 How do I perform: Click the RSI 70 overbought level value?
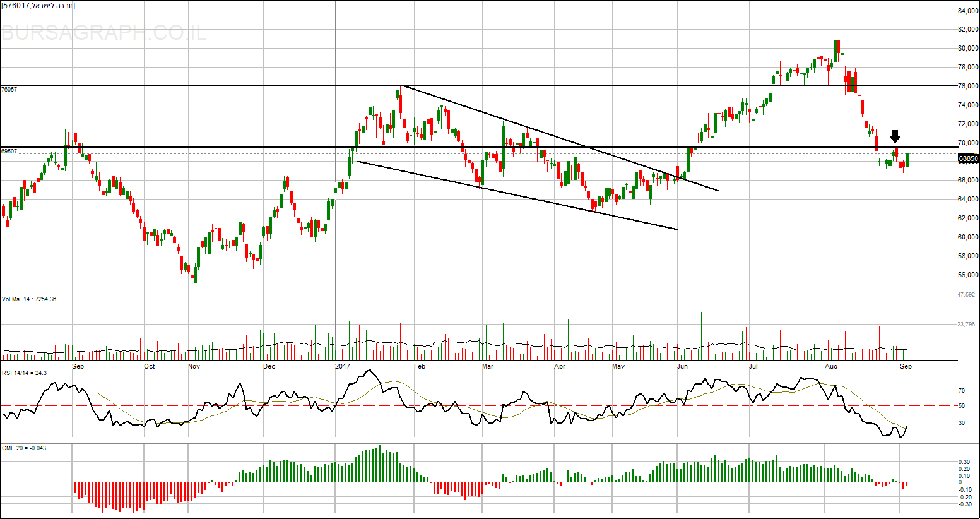click(x=963, y=391)
